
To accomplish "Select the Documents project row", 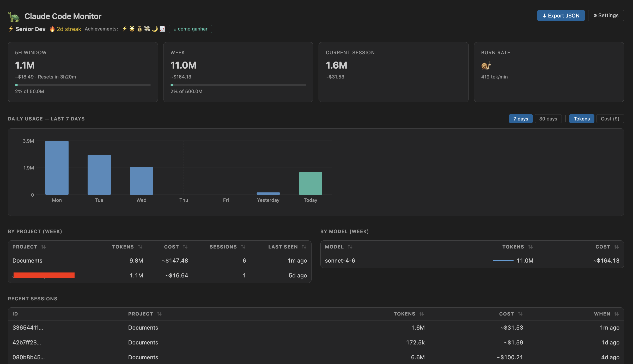I will [160, 261].
